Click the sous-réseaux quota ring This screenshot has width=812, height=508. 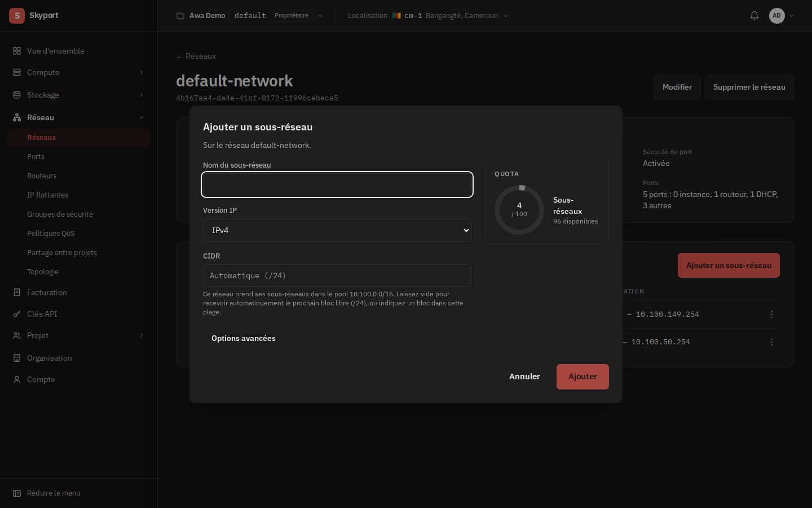point(519,210)
